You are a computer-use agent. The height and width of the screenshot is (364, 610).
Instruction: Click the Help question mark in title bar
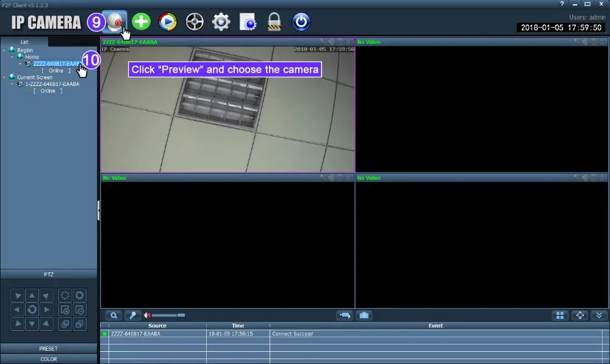click(562, 4)
